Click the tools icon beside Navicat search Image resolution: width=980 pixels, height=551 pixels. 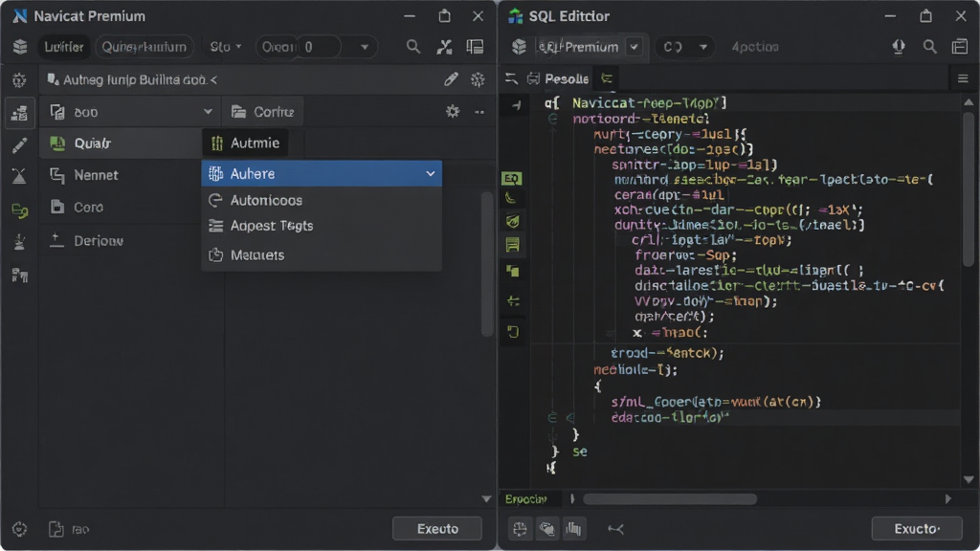point(444,47)
